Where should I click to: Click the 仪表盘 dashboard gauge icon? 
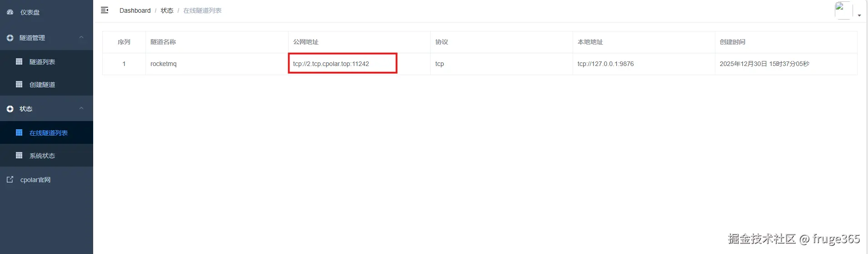10,12
